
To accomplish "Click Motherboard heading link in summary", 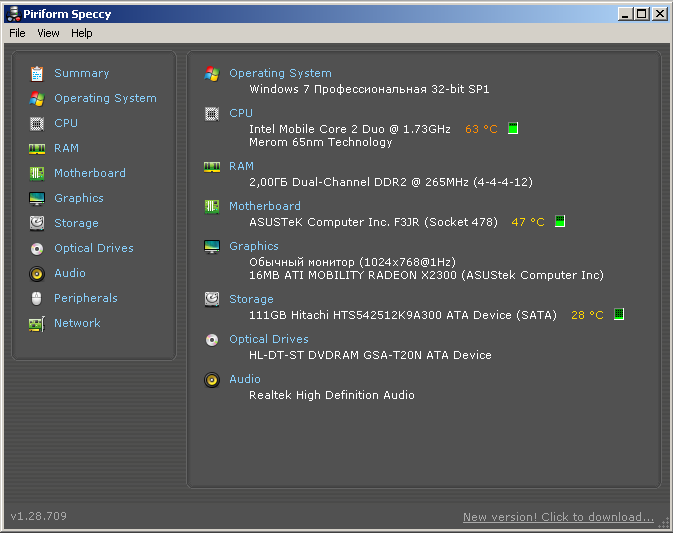I will click(265, 206).
